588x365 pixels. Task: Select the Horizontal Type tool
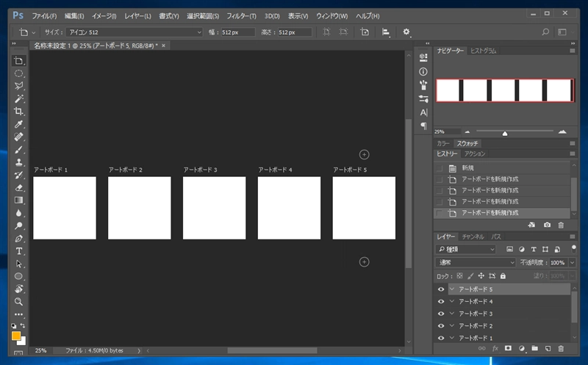coord(19,250)
